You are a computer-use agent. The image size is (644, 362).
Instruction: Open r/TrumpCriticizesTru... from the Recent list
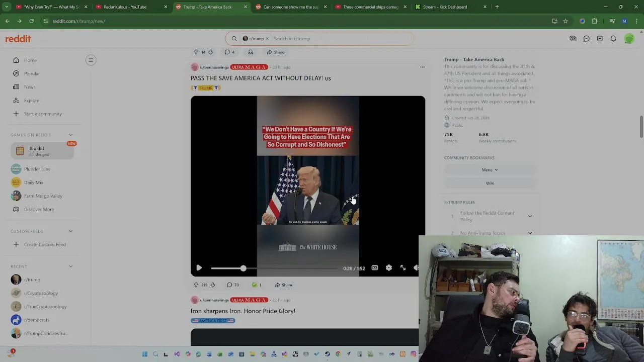tap(45, 333)
